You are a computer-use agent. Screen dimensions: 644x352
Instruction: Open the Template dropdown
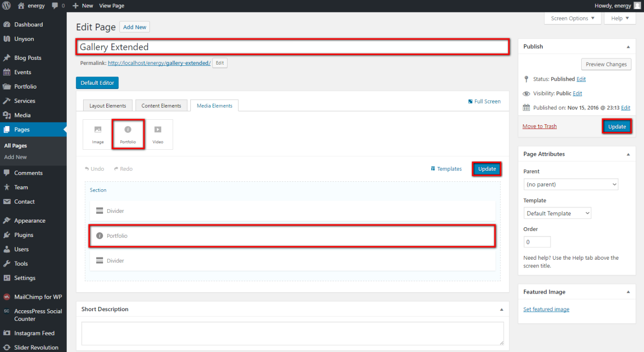557,213
